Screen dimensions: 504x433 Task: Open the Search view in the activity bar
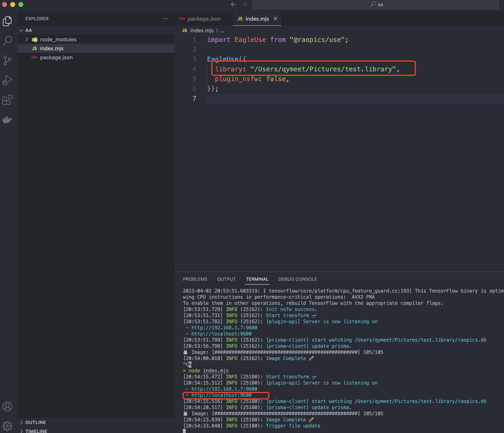tap(7, 41)
